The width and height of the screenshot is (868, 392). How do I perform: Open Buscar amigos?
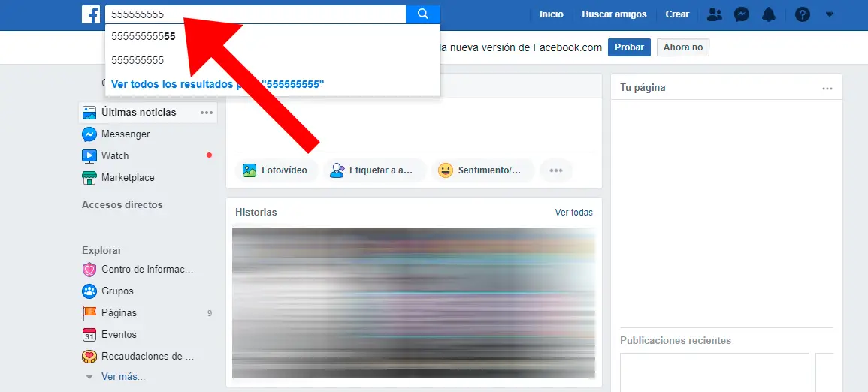click(614, 14)
